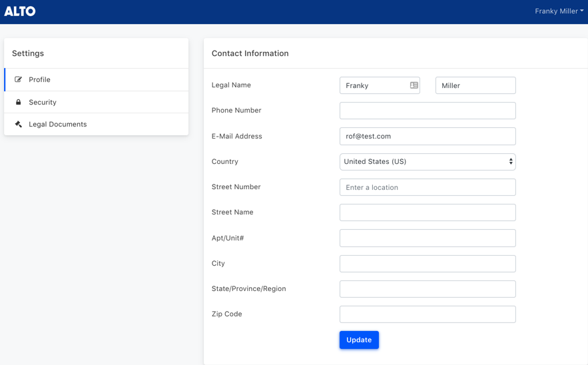Open the Country dropdown showing United States (US)

[x=428, y=162]
